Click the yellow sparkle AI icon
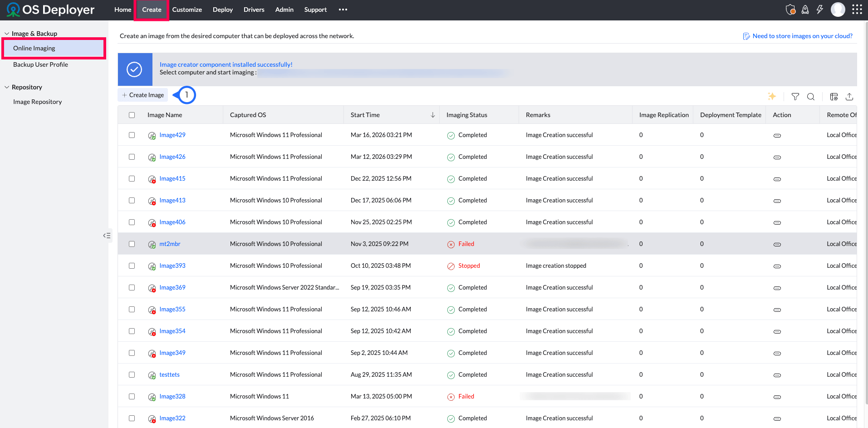This screenshot has height=428, width=868. click(771, 96)
